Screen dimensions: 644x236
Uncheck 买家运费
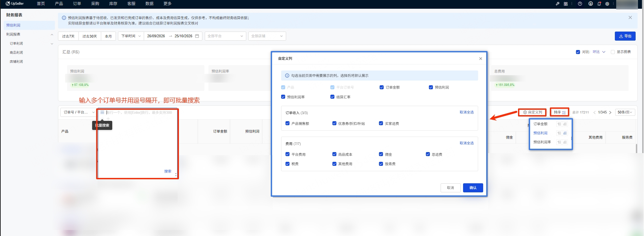[381, 123]
